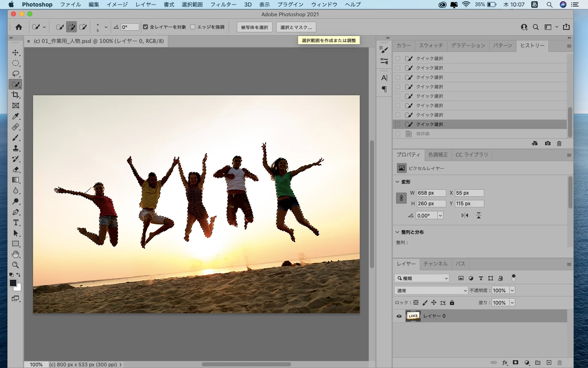Choose New selection brush mode

pos(60,27)
